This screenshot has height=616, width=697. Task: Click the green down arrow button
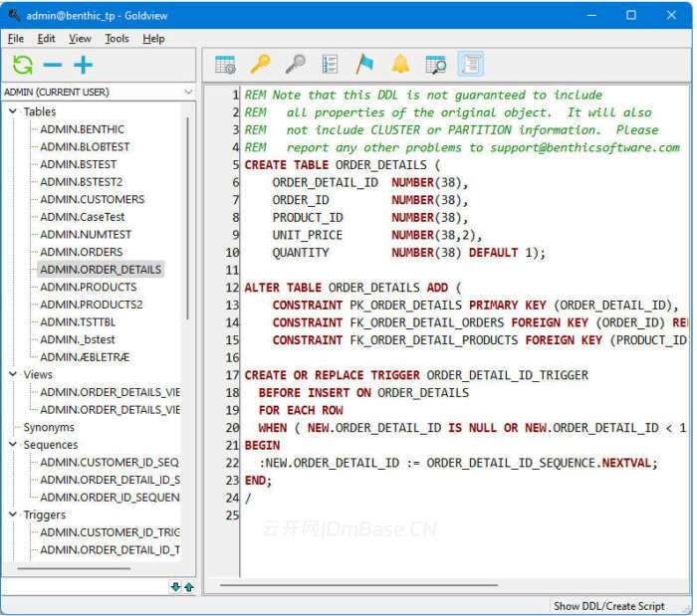click(175, 587)
